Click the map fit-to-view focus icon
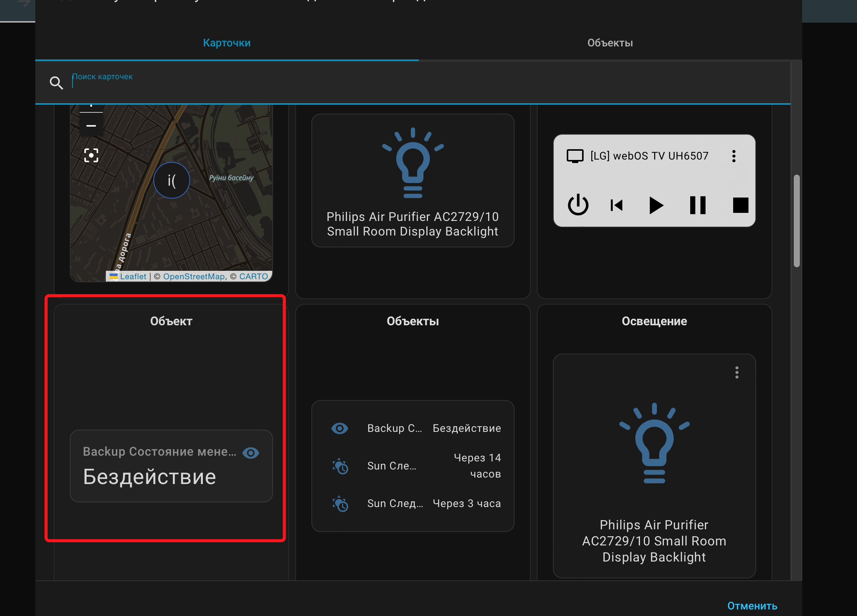This screenshot has height=616, width=857. [91, 155]
